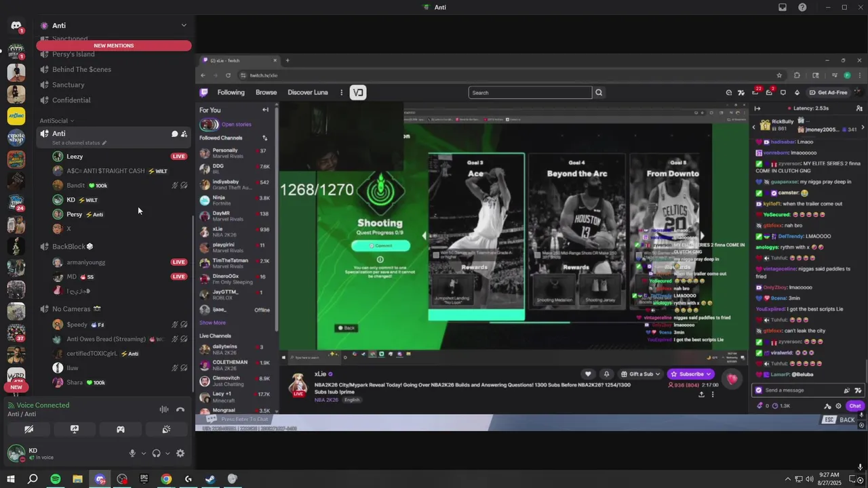Collapse the Twitch chat panel

click(x=757, y=108)
